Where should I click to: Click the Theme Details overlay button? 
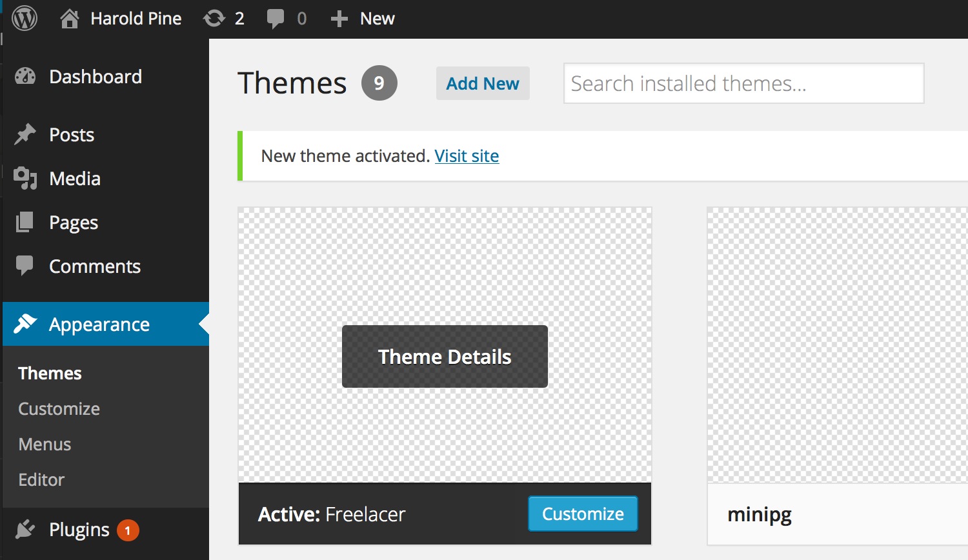tap(445, 357)
